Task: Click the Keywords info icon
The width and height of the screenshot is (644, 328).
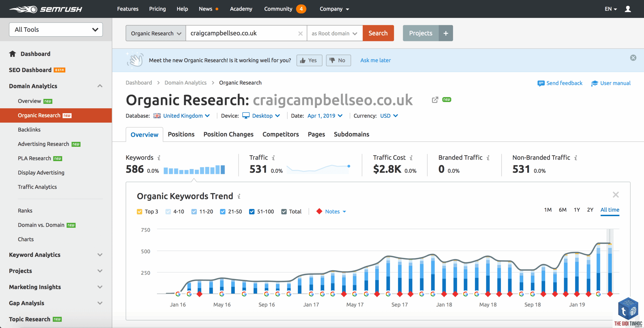Action: click(159, 158)
